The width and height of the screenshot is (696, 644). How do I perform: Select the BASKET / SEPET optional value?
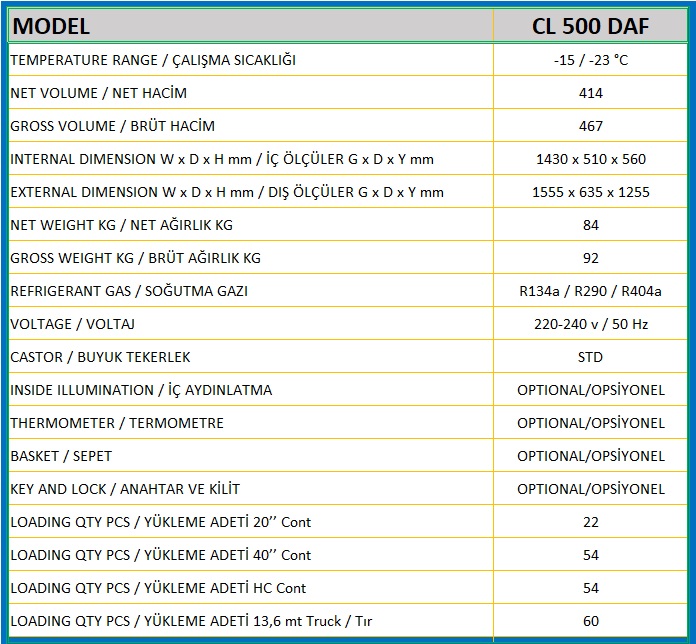tap(591, 456)
